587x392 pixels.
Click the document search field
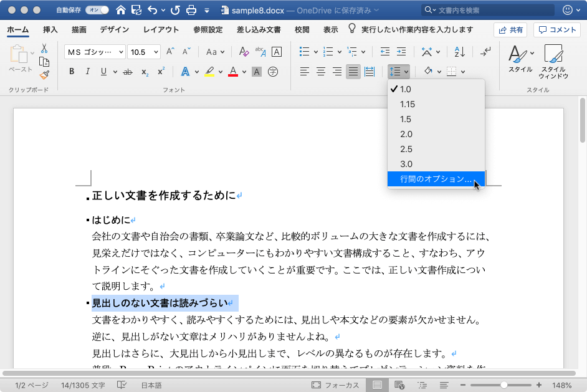[x=488, y=10]
